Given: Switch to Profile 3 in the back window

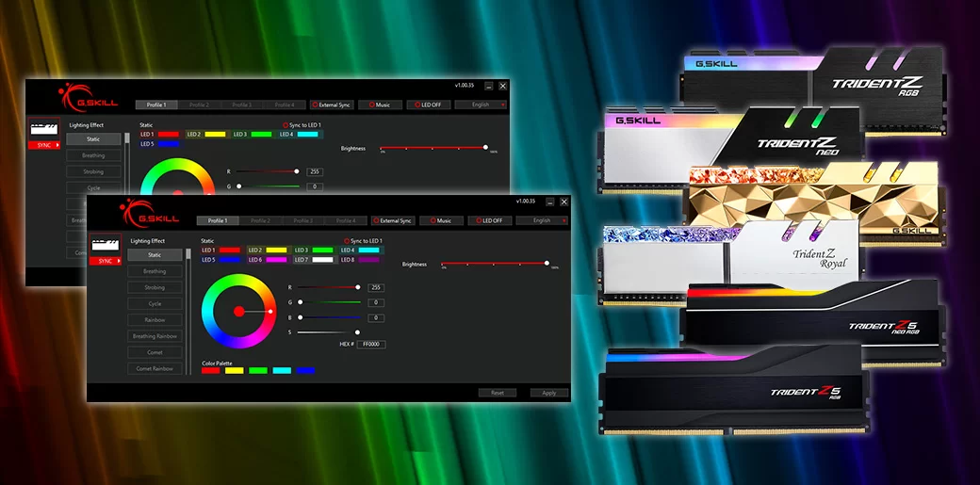Looking at the screenshot, I should tap(242, 105).
